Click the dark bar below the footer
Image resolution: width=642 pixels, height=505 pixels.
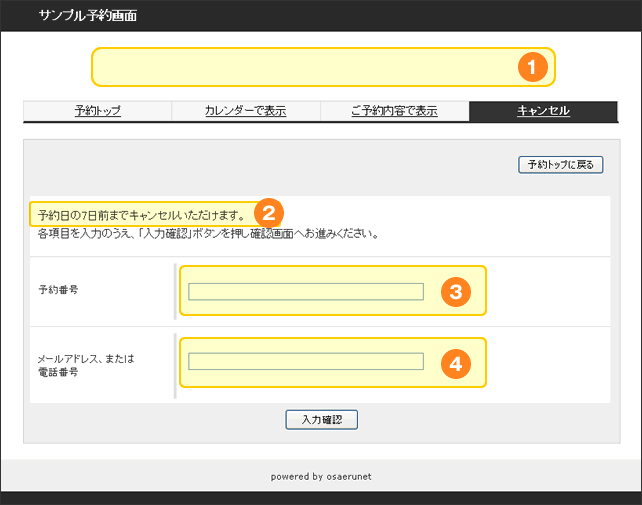pos(321,498)
